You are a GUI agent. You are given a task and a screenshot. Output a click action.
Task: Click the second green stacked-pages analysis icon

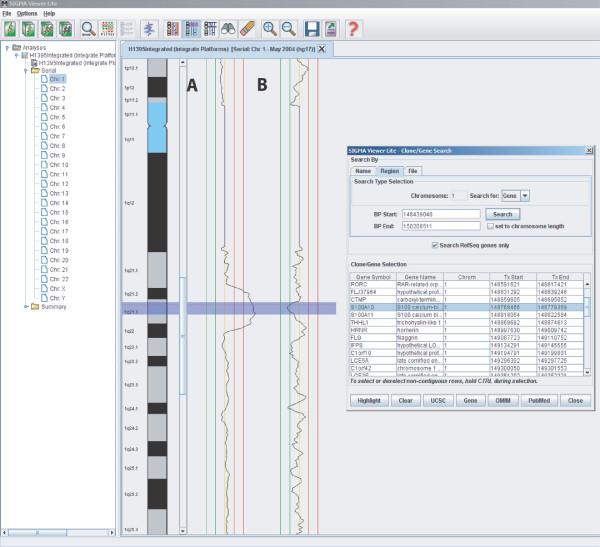(29, 29)
